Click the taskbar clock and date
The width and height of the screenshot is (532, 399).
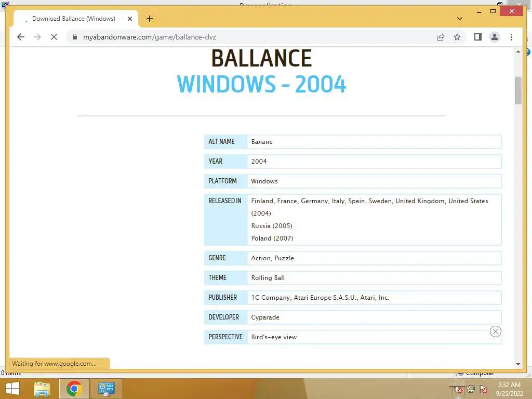[509, 389]
